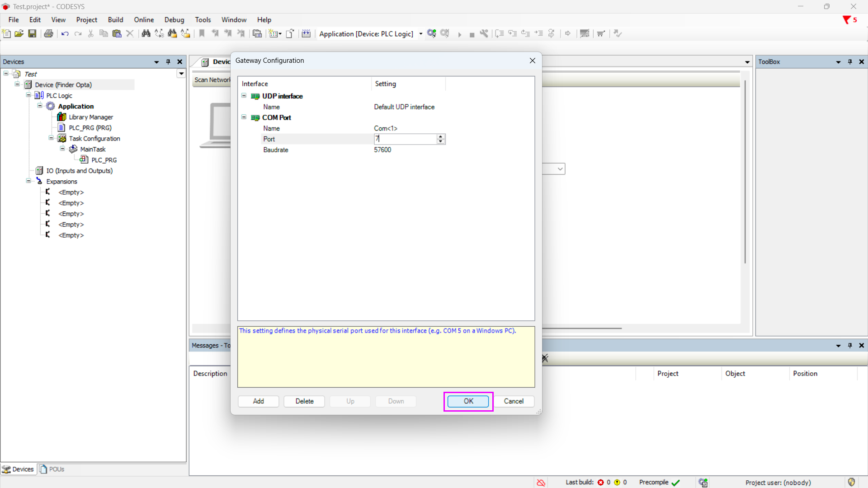Click the red notification funnel icon

[x=846, y=20]
